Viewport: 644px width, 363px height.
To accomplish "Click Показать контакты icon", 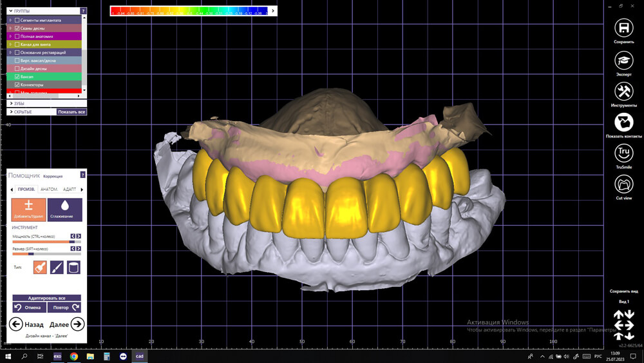I will 623,123.
